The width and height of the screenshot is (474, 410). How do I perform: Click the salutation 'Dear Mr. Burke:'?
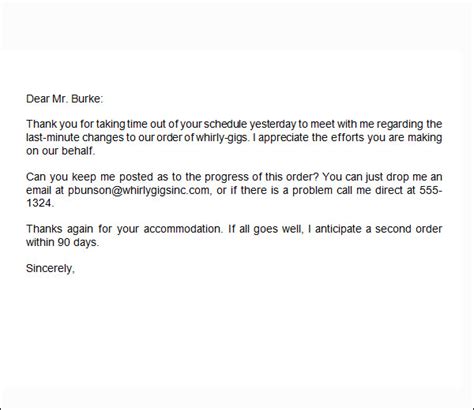click(65, 99)
